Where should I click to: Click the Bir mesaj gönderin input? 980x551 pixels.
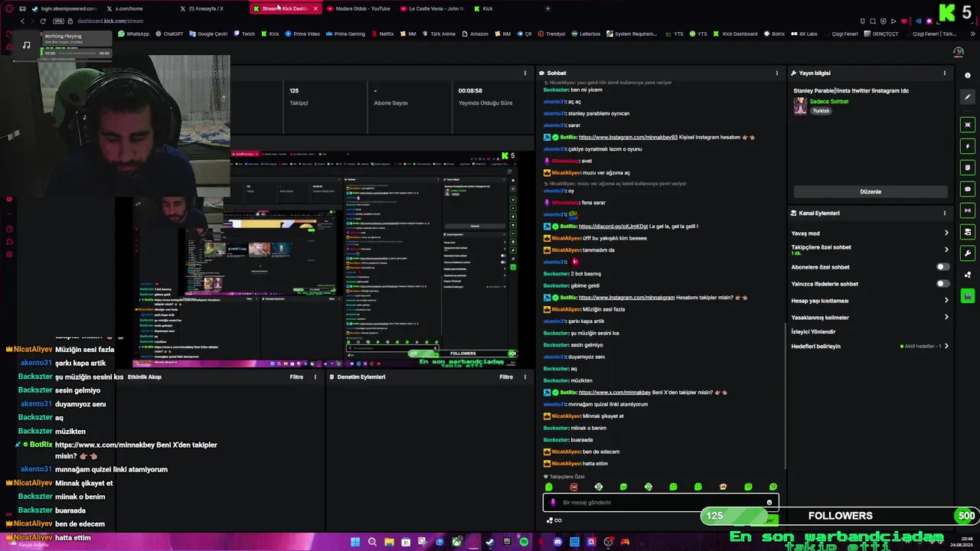(x=660, y=503)
